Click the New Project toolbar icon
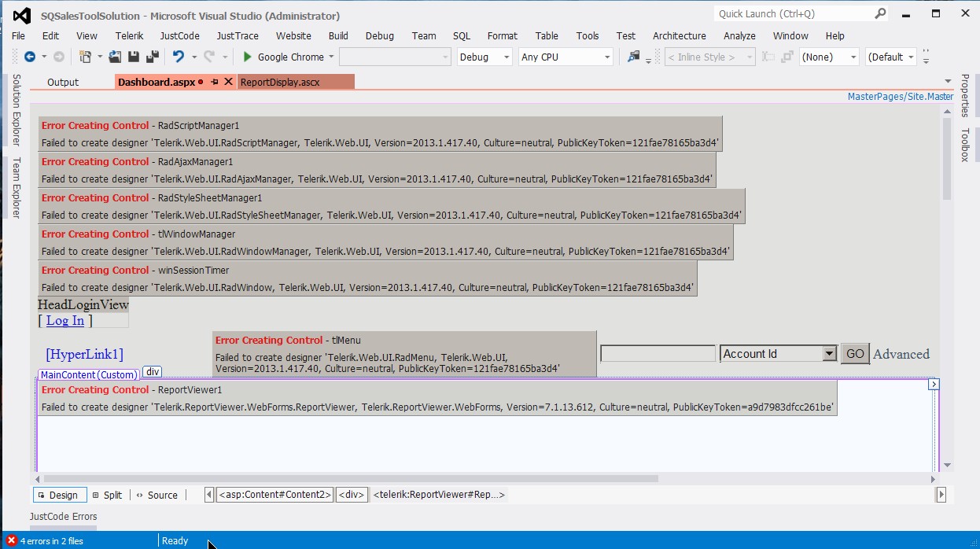 coord(84,57)
